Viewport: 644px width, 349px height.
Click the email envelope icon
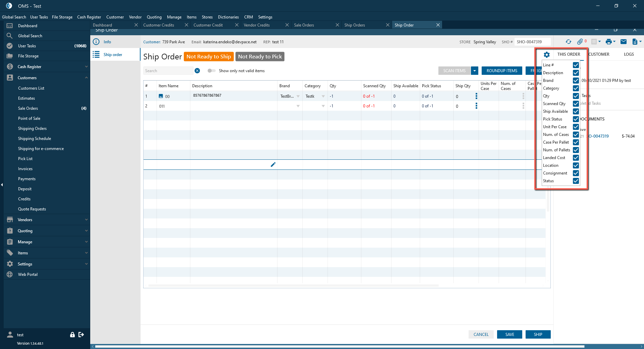click(x=624, y=42)
